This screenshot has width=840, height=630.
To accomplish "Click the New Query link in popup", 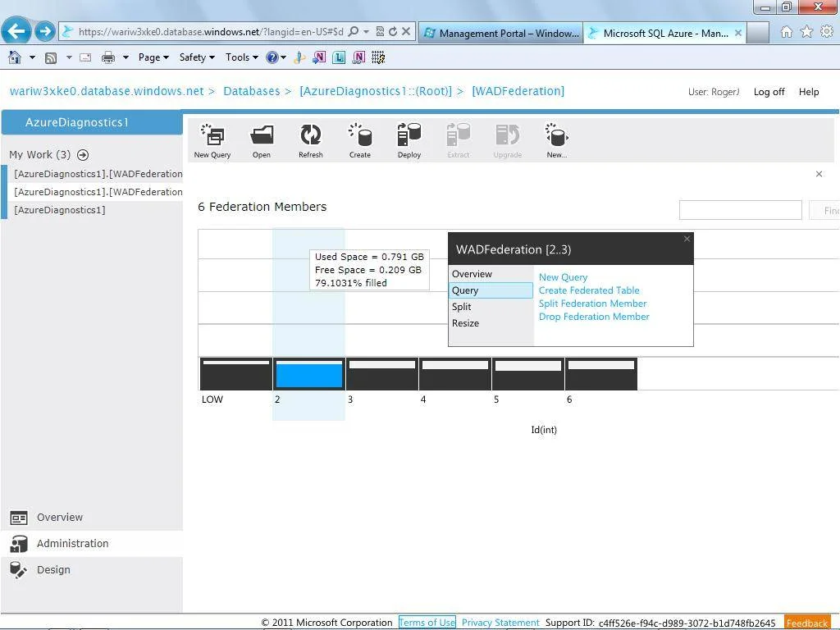I will 563,277.
